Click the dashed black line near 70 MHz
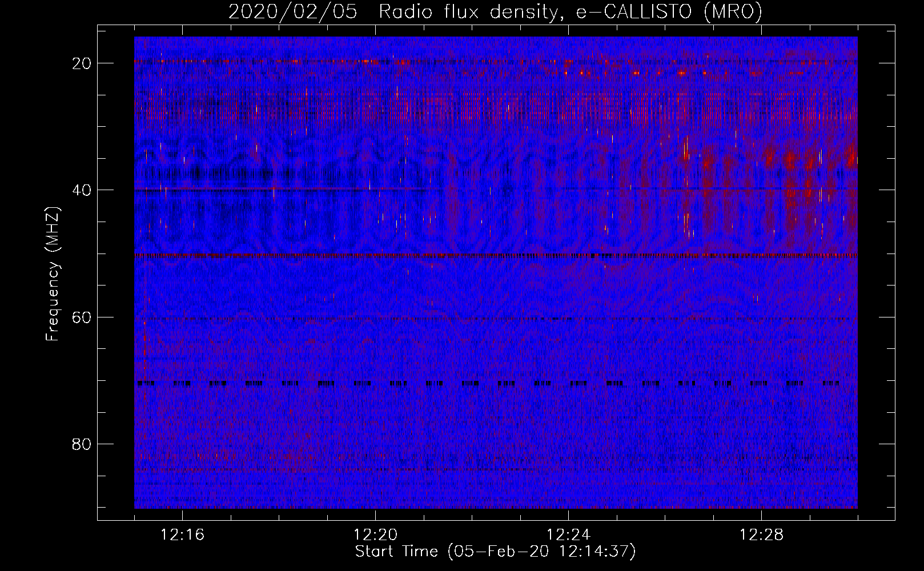This screenshot has height=571, width=924. coord(489,384)
